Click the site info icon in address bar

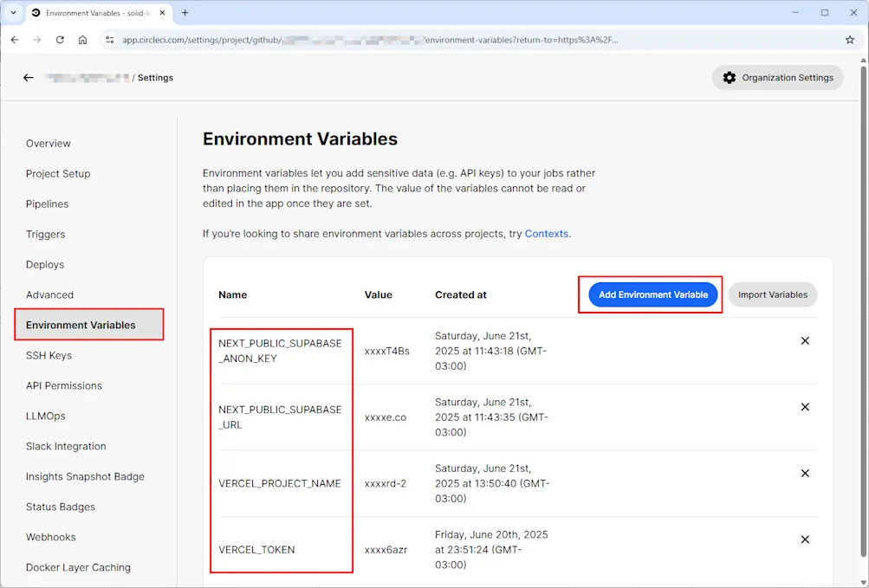(x=109, y=39)
